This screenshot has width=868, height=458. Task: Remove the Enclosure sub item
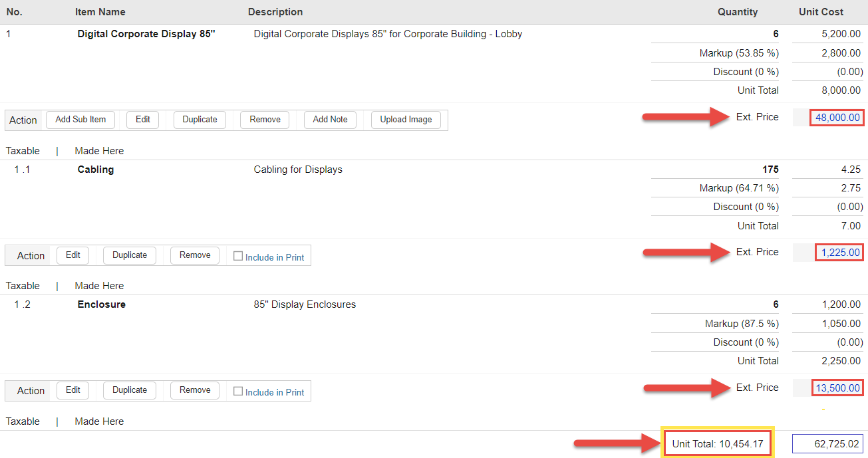click(194, 390)
